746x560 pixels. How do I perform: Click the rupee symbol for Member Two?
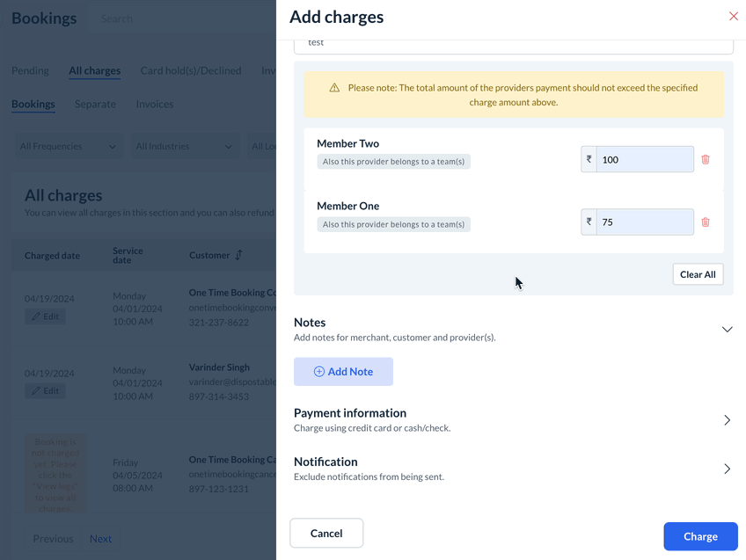tap(589, 160)
